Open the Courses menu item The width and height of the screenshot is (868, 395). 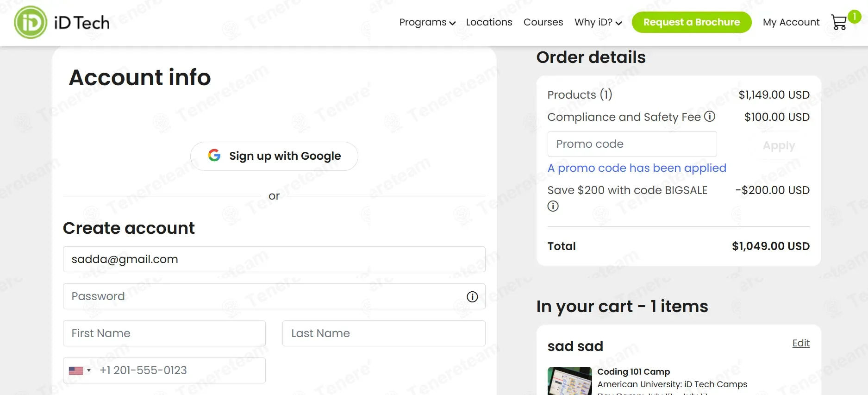pos(543,22)
